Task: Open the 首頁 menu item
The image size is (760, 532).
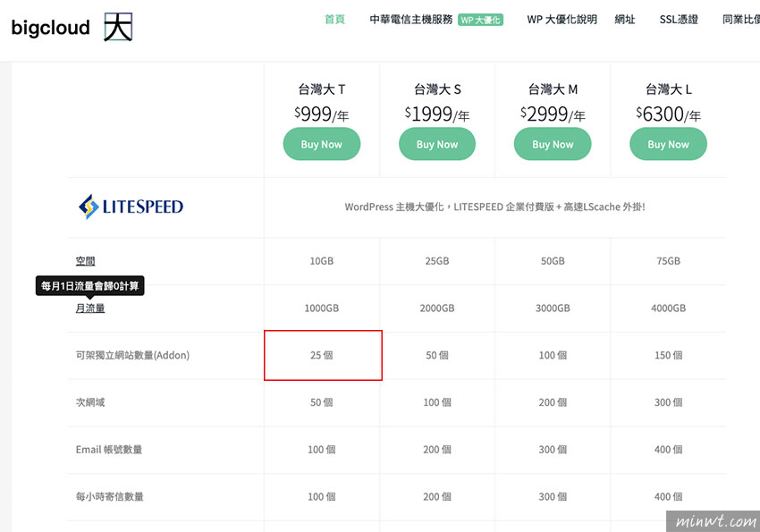Action: [x=334, y=20]
